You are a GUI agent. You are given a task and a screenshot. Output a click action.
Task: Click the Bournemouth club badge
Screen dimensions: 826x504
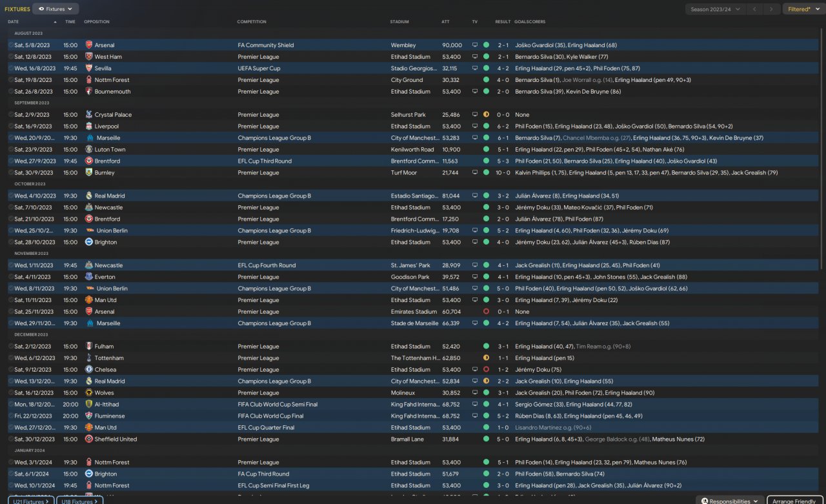click(x=89, y=92)
